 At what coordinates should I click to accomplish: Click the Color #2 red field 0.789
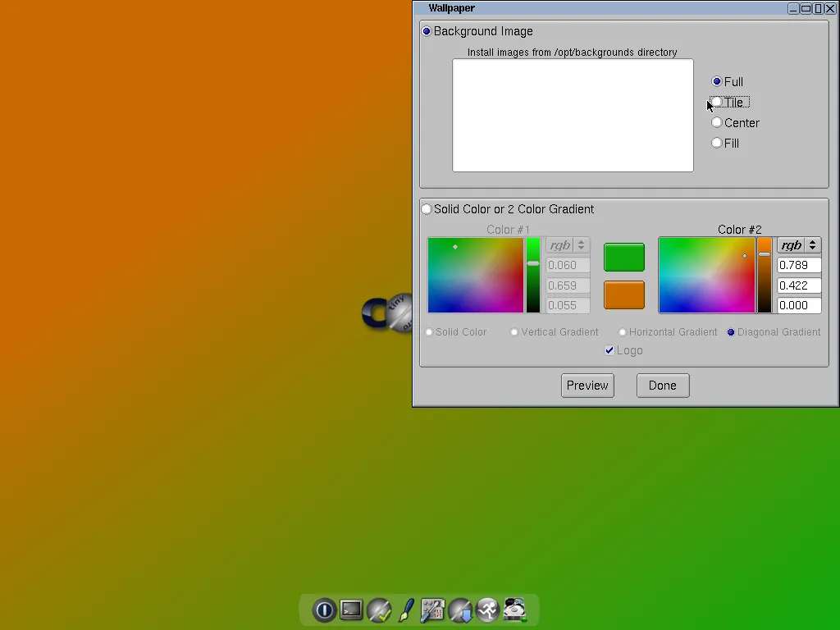(x=799, y=265)
